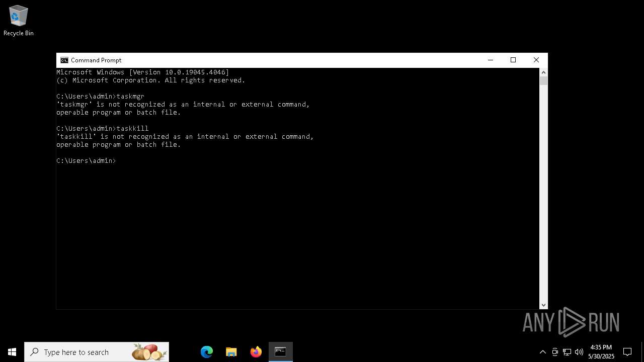644x362 pixels.
Task: Open the Recycle Bin desktop icon
Action: point(19,21)
